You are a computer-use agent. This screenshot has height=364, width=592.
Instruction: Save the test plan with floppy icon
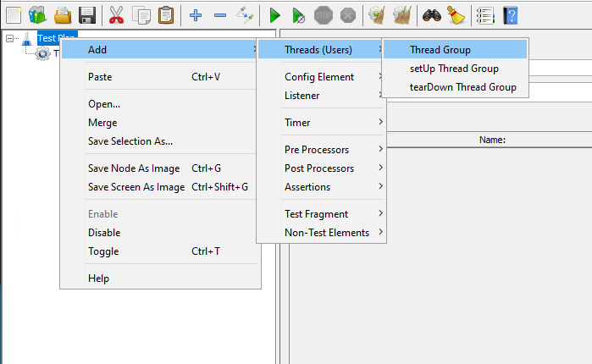tap(86, 14)
